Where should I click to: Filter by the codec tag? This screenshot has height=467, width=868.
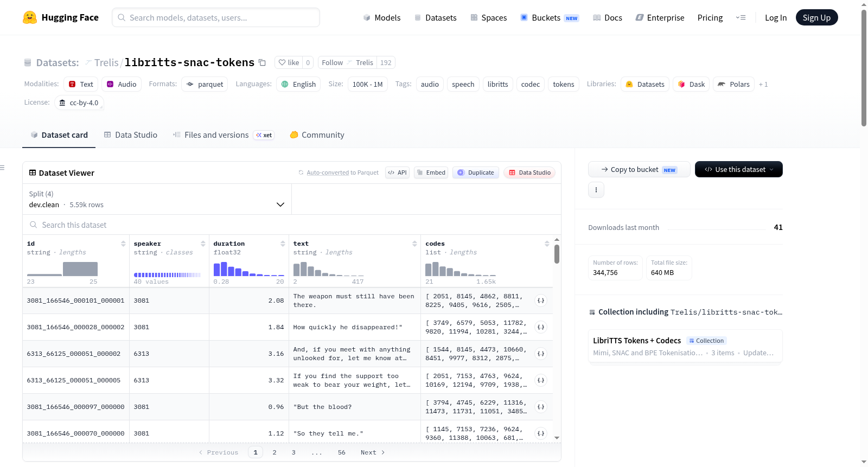coord(530,84)
